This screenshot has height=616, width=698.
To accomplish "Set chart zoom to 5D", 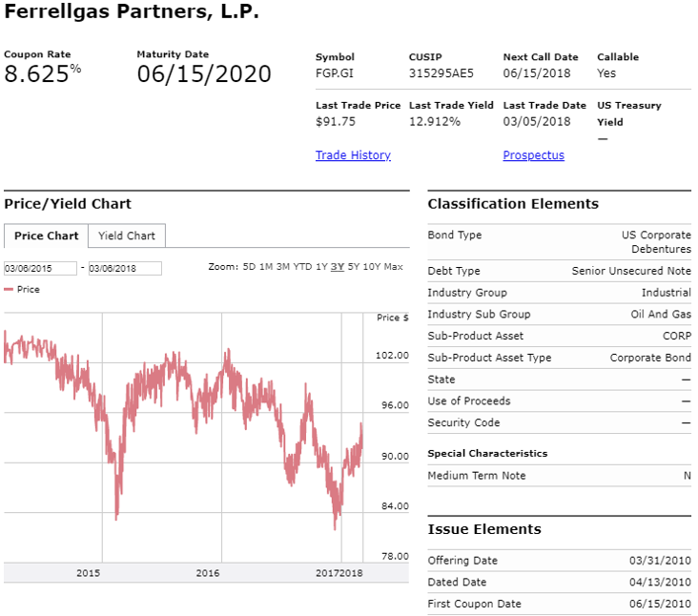I will point(249,267).
